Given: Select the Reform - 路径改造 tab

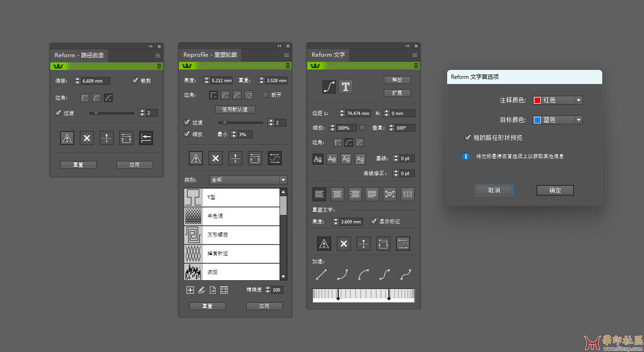Looking at the screenshot, I should (x=79, y=55).
